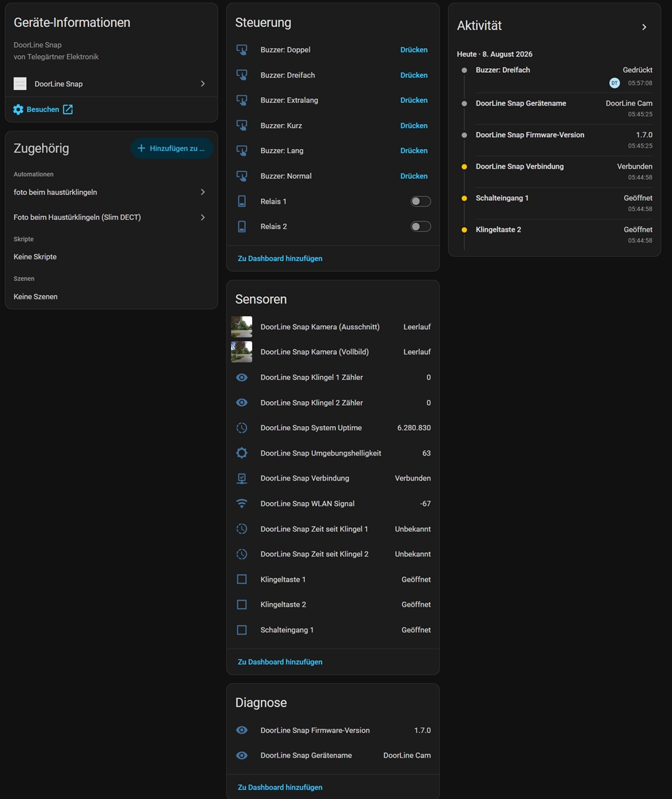Click the clock icon for Zeit seit Klingel 1

[241, 529]
